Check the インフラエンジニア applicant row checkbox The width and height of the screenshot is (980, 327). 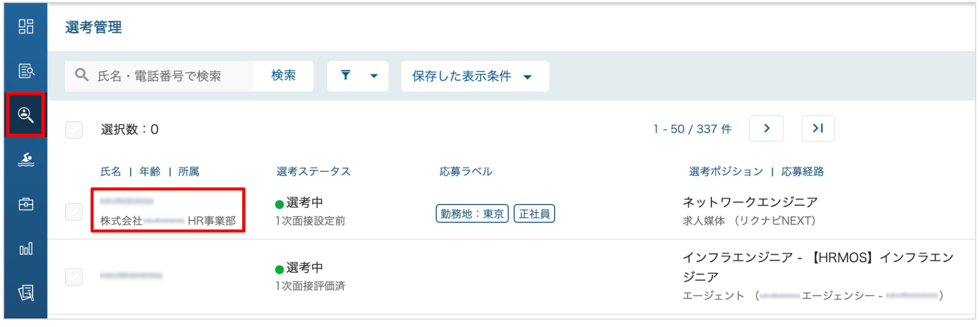74,277
